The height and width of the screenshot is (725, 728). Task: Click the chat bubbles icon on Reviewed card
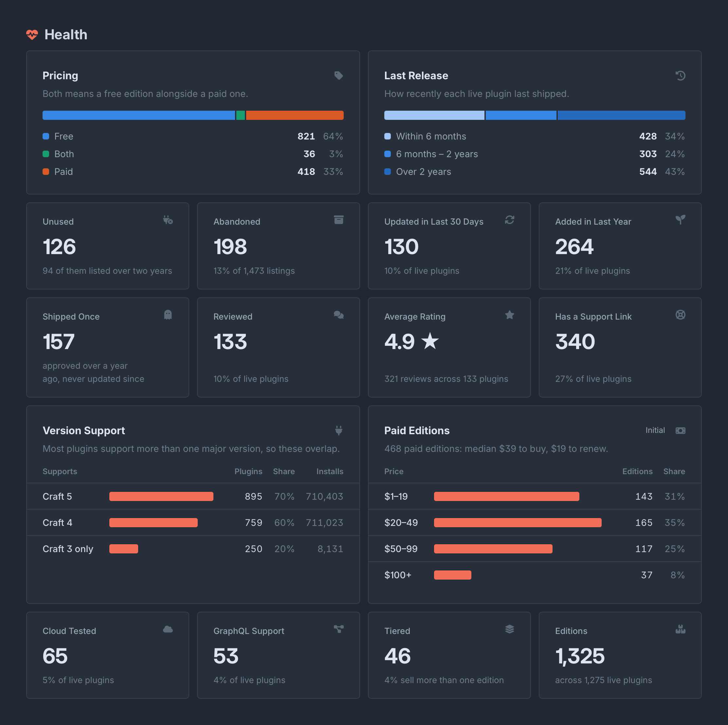[338, 315]
